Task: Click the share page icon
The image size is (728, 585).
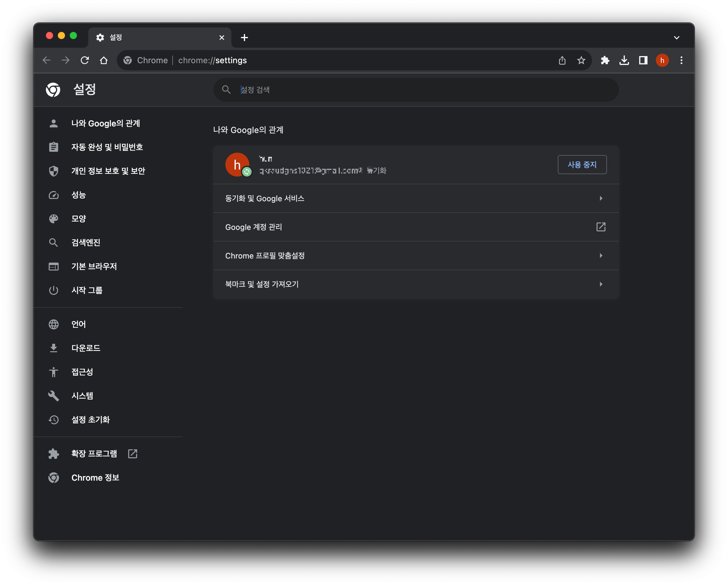Action: click(x=562, y=61)
